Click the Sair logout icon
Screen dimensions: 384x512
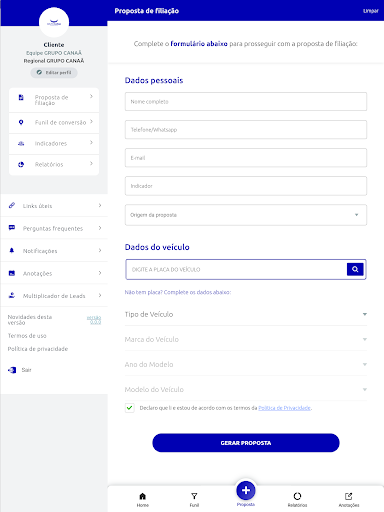pyautogui.click(x=12, y=370)
